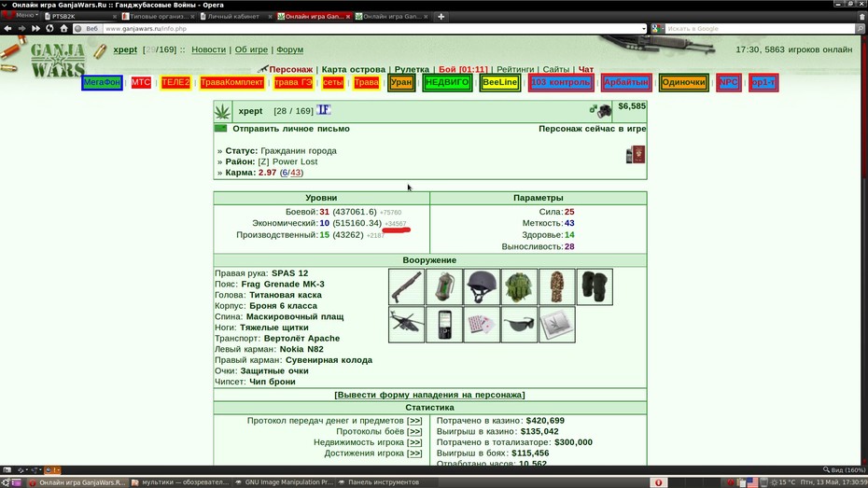Click the Форум link
Image resolution: width=868 pixels, height=488 pixels.
(290, 49)
